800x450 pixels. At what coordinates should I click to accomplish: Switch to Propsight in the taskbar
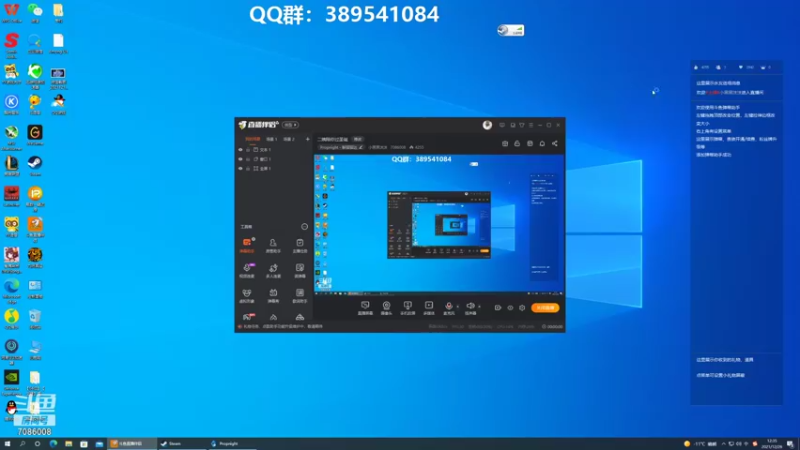click(x=232, y=444)
